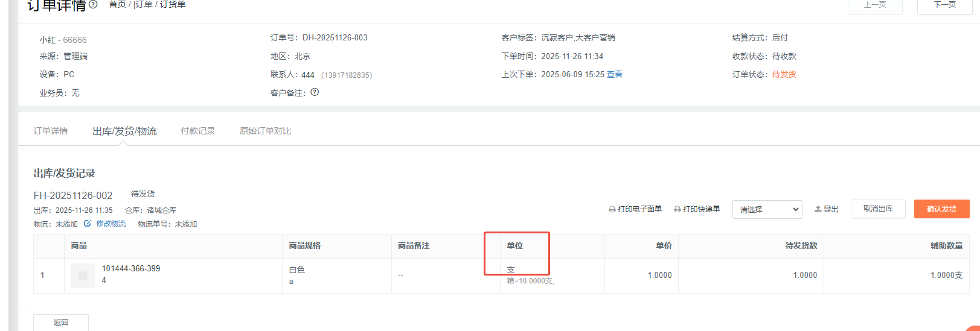Switch to 订单详情 tab
The height and width of the screenshot is (331, 980).
coord(51,131)
